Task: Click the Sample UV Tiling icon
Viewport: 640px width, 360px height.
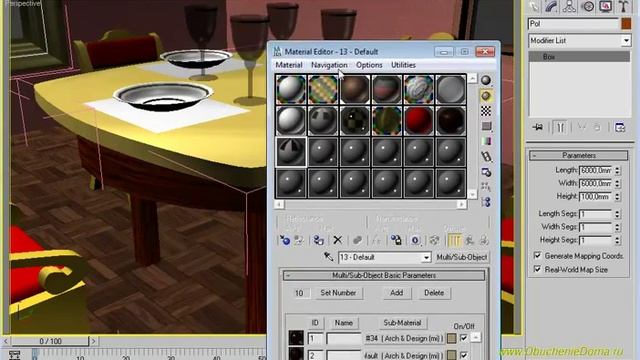Action: coord(486,126)
